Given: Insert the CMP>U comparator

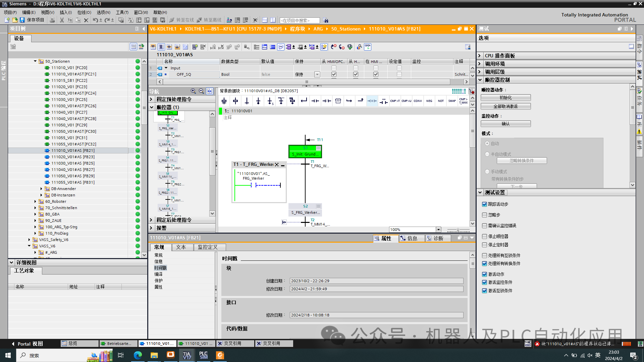Looking at the screenshot, I should tap(406, 101).
